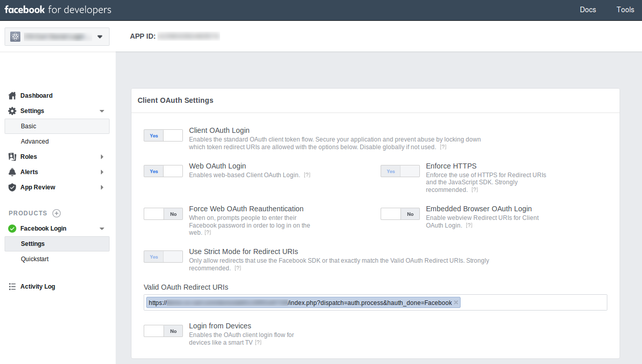Open the Activity Log page
The width and height of the screenshot is (642, 364).
[x=38, y=287]
